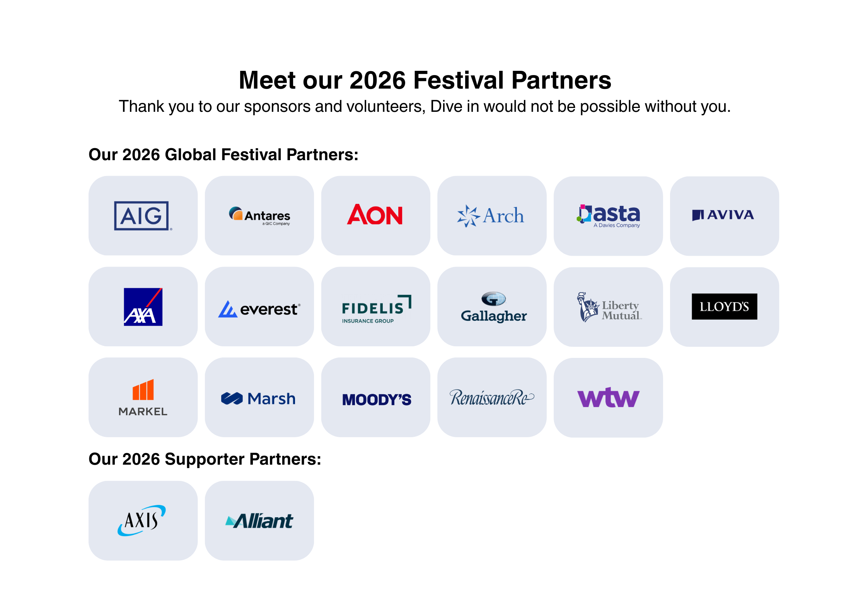The height and width of the screenshot is (614, 868).
Task: Open the Antares sponsor logo tile
Action: pos(259,215)
